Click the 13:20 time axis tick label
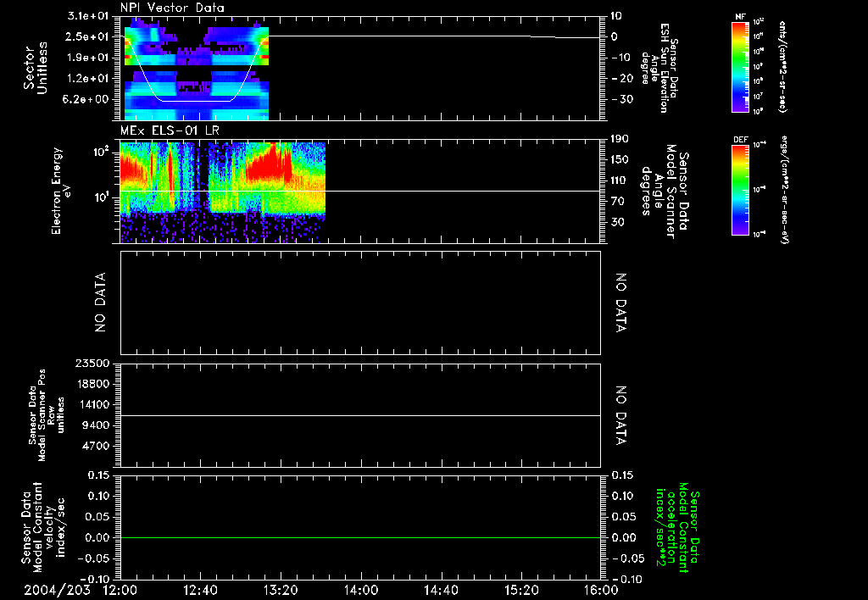868x600 pixels. tap(281, 590)
